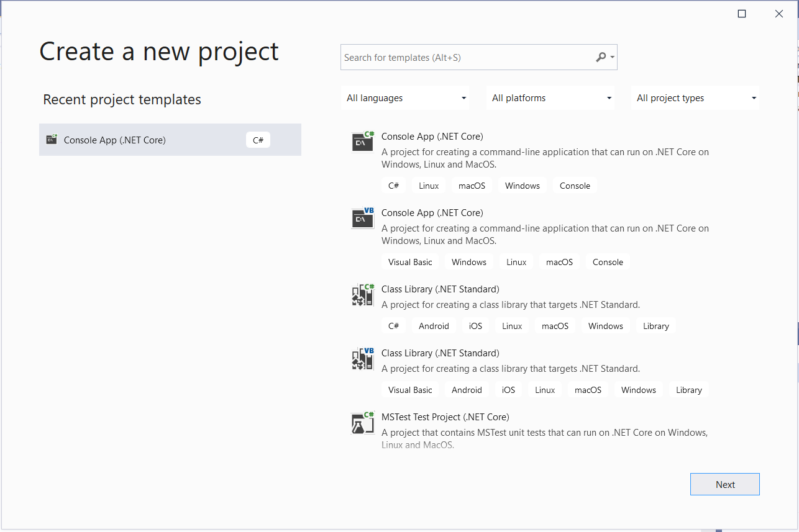Click macOS tag under VB Class Library
This screenshot has height=532, width=799.
pyautogui.click(x=588, y=390)
